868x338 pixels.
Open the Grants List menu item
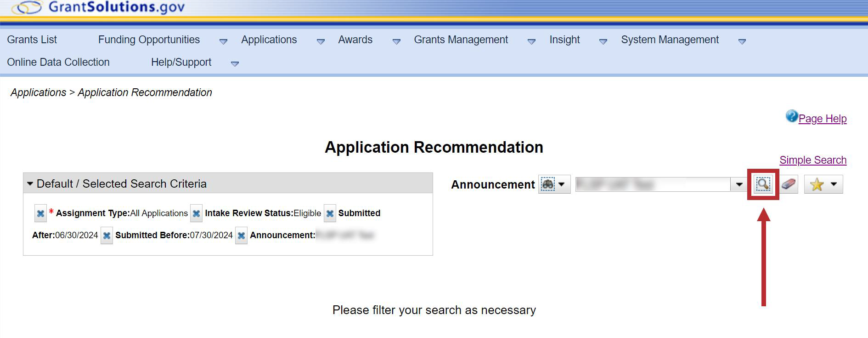point(32,40)
